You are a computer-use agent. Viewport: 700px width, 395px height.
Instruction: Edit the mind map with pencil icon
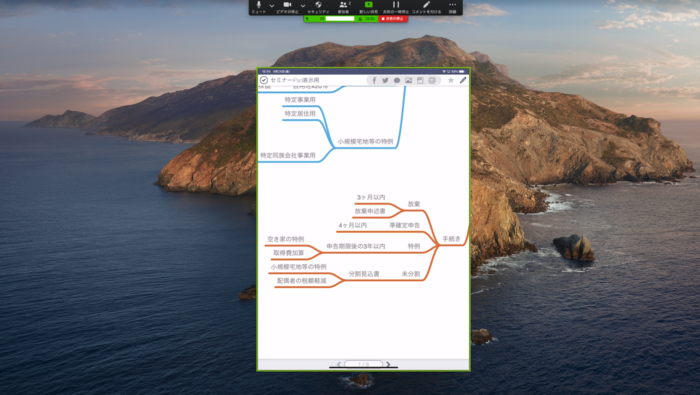pos(463,80)
